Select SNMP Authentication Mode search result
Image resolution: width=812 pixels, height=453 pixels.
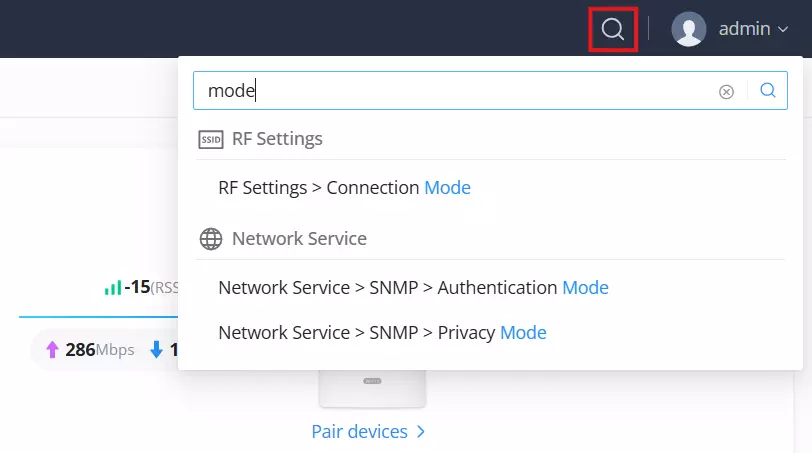[413, 287]
